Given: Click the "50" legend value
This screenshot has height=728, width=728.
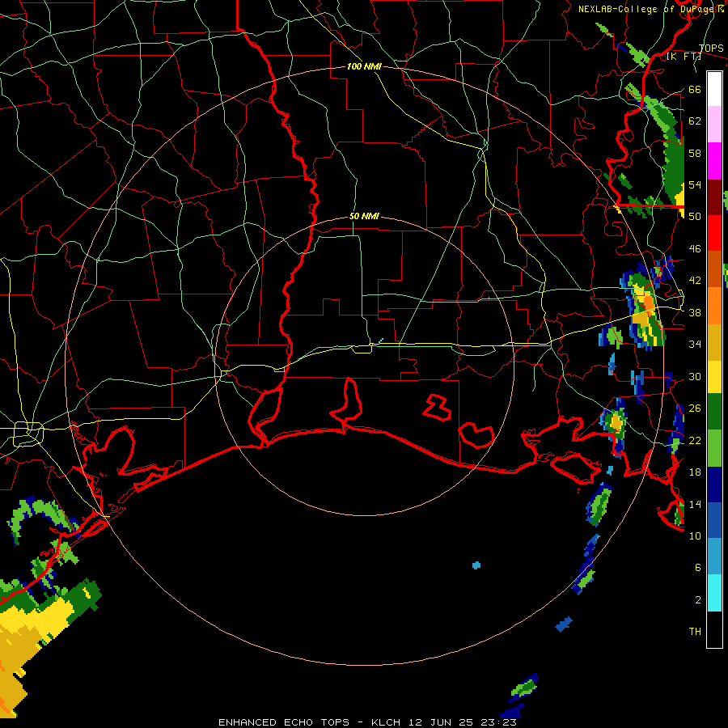Looking at the screenshot, I should (695, 216).
